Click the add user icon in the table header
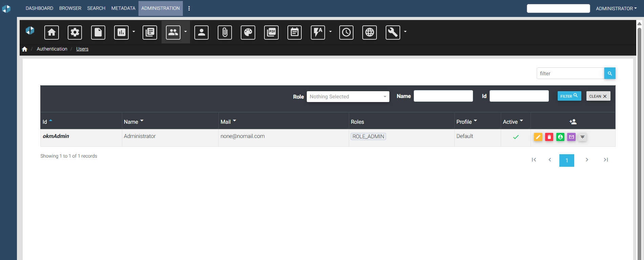This screenshot has height=260, width=644. point(573,122)
